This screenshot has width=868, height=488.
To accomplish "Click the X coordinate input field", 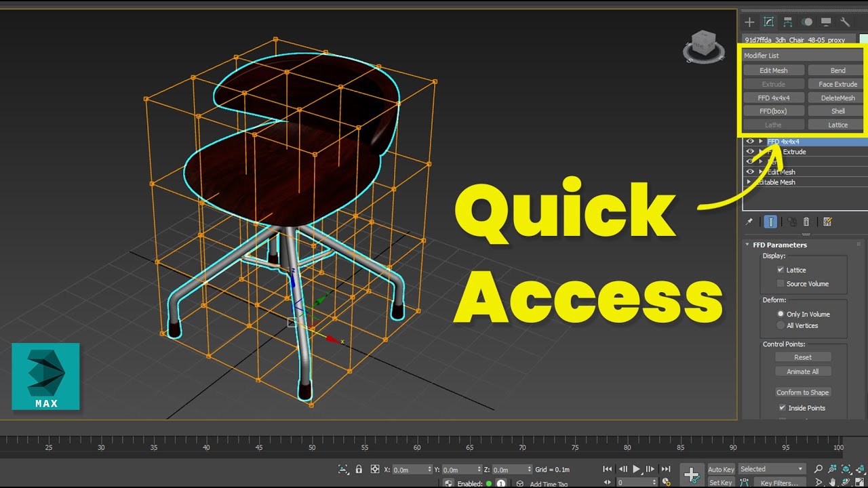I will coord(412,470).
